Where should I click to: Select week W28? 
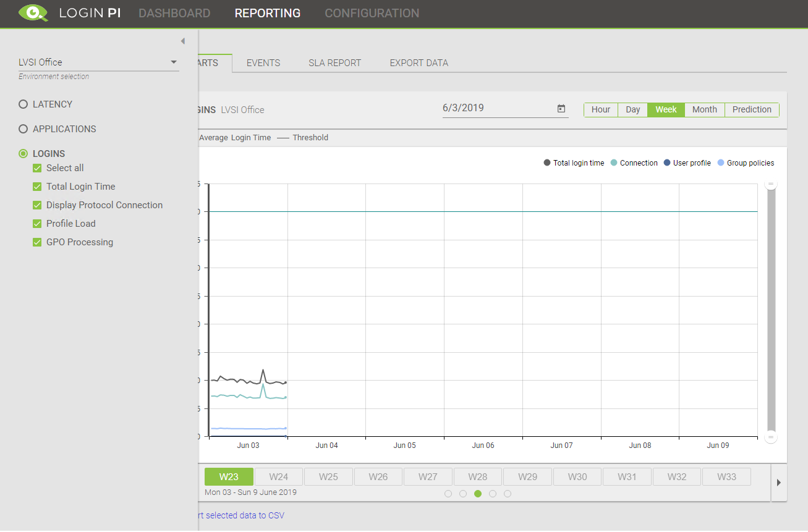point(478,477)
